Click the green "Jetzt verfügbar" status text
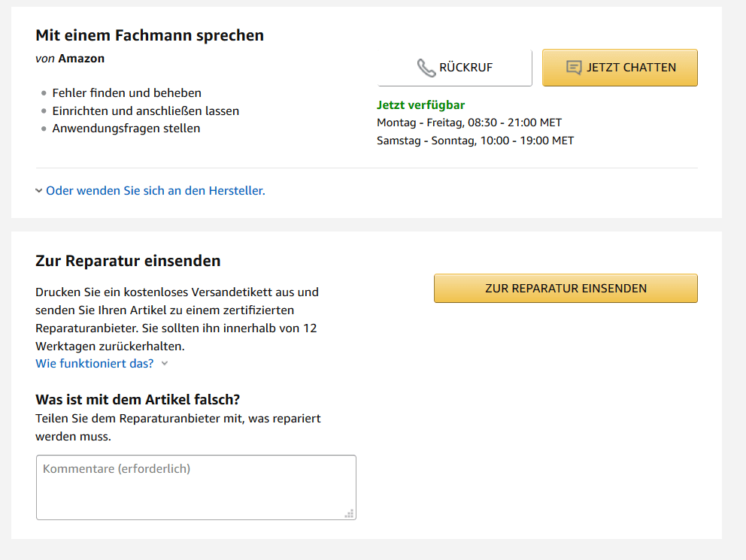The image size is (746, 560). (421, 105)
